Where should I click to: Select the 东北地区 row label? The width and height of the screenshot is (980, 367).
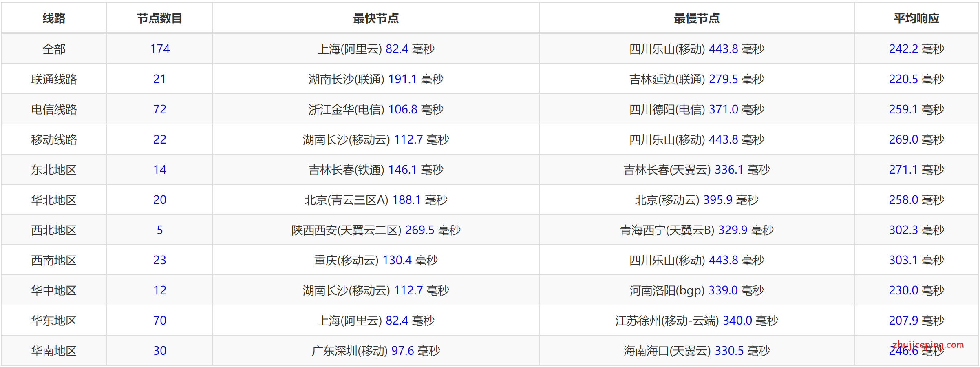click(54, 170)
